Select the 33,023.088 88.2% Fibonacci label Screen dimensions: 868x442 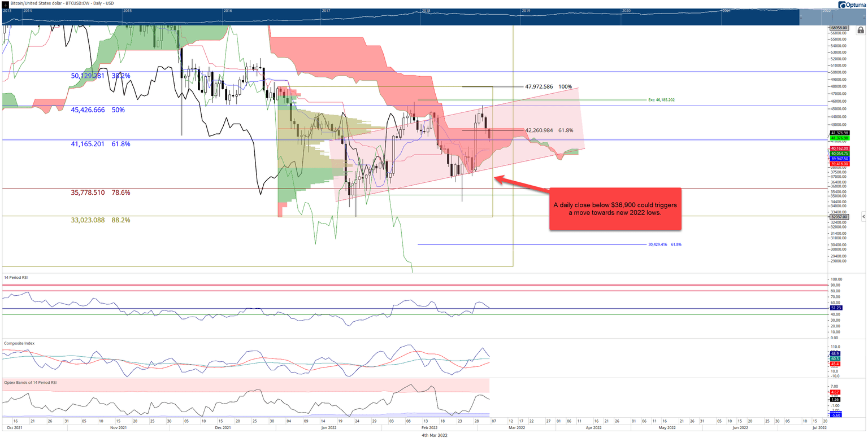click(x=101, y=220)
